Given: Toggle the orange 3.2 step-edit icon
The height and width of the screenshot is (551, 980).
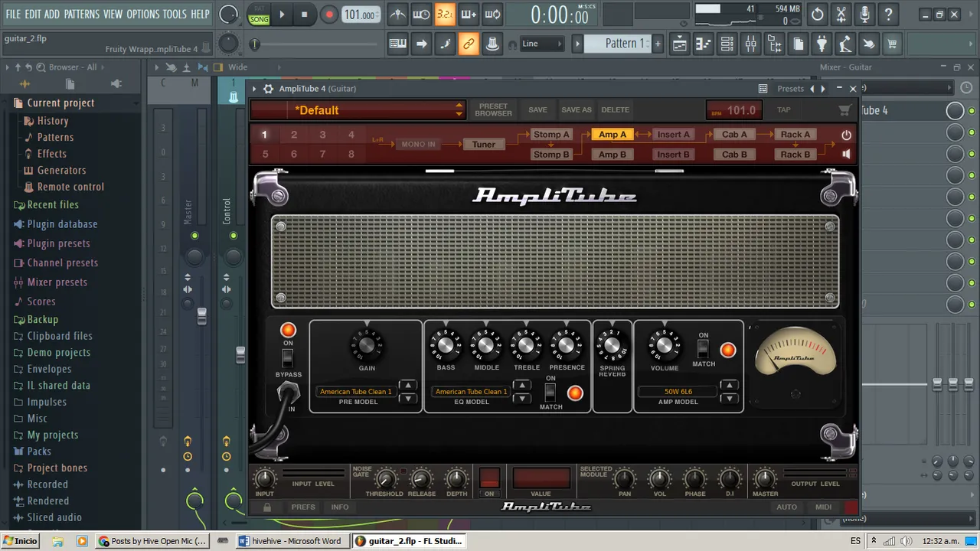Looking at the screenshot, I should [x=445, y=15].
